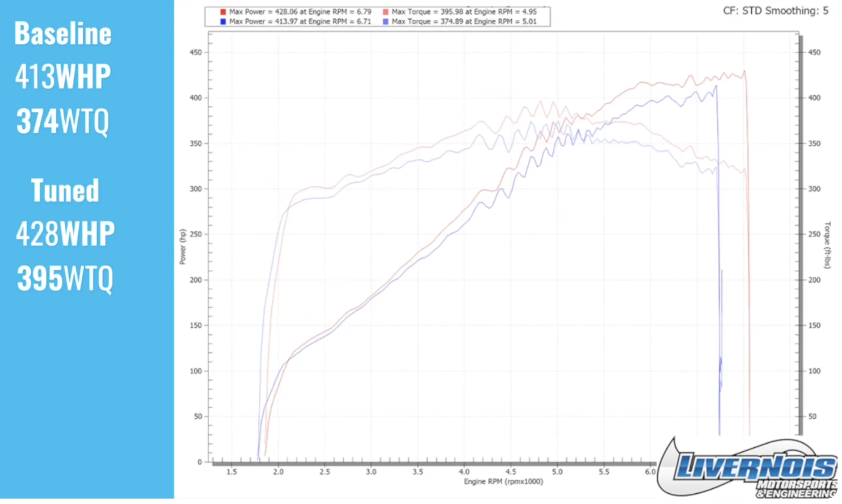
Task: Click the 100 label on the left Power axis
Action: point(196,371)
